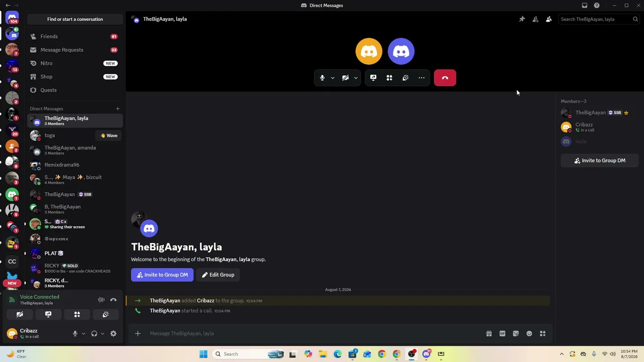Select Cribazz in the Members list
This screenshot has height=362, width=644.
tap(599, 127)
